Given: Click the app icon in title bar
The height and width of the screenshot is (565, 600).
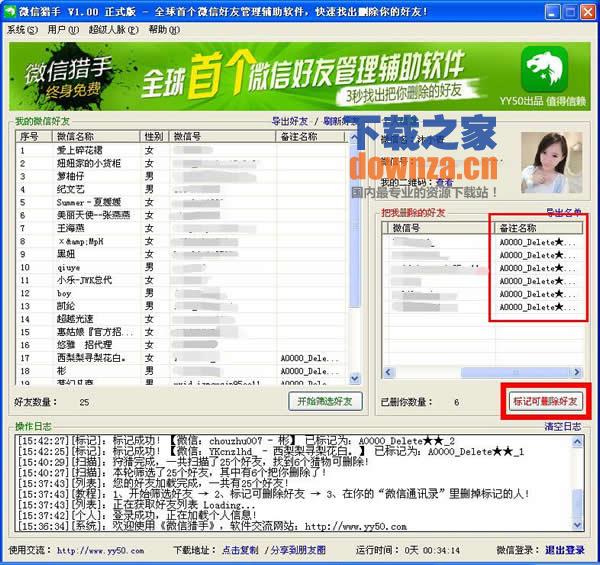Looking at the screenshot, I should (x=10, y=11).
